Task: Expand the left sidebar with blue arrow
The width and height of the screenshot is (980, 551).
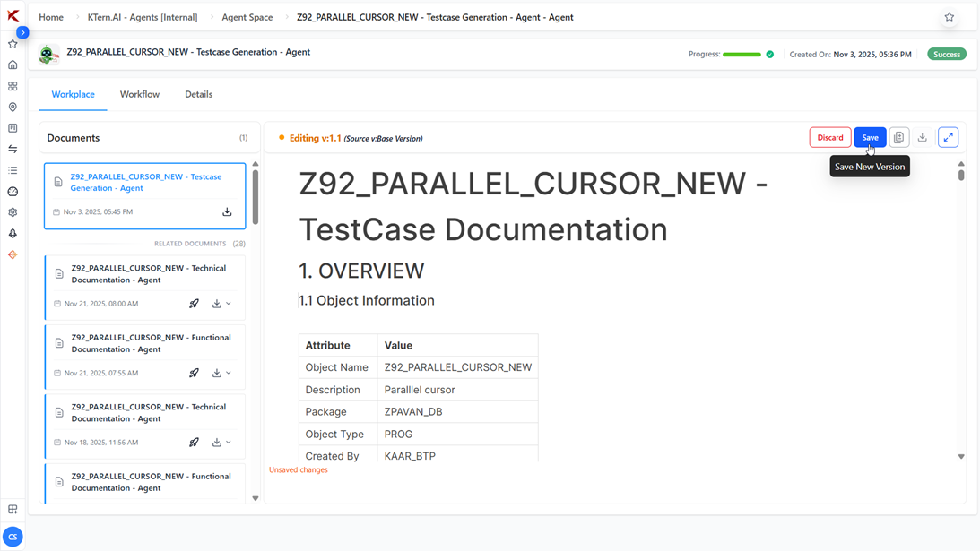Action: pos(22,32)
